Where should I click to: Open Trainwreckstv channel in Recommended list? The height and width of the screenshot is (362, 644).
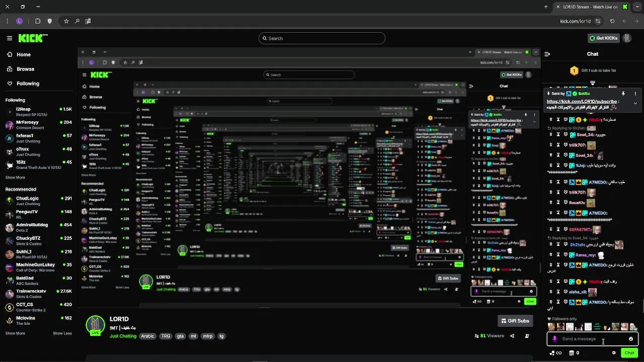39,294
